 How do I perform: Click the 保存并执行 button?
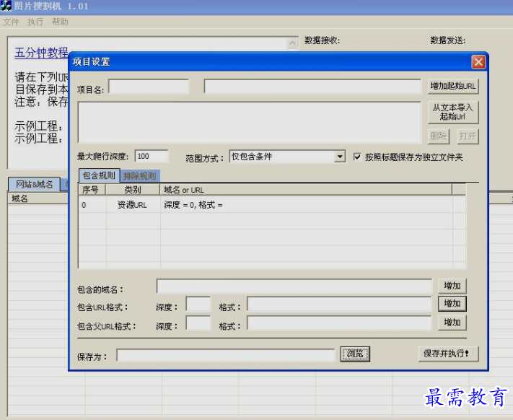coord(449,354)
